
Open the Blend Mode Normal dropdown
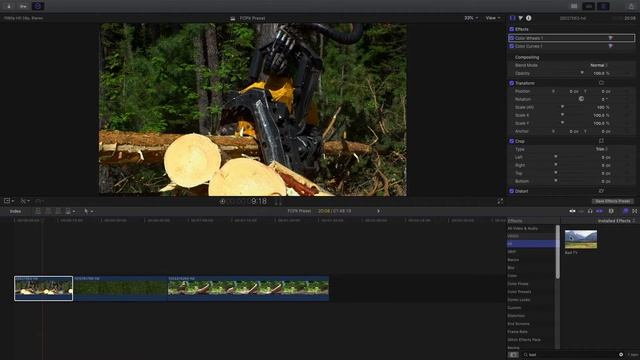point(599,65)
